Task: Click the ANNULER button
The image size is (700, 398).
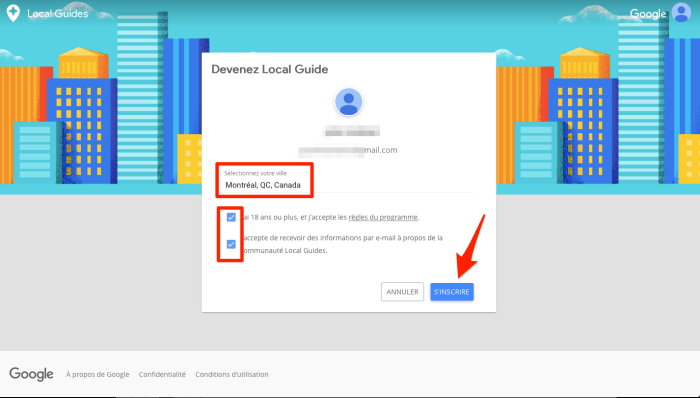Action: (x=402, y=292)
